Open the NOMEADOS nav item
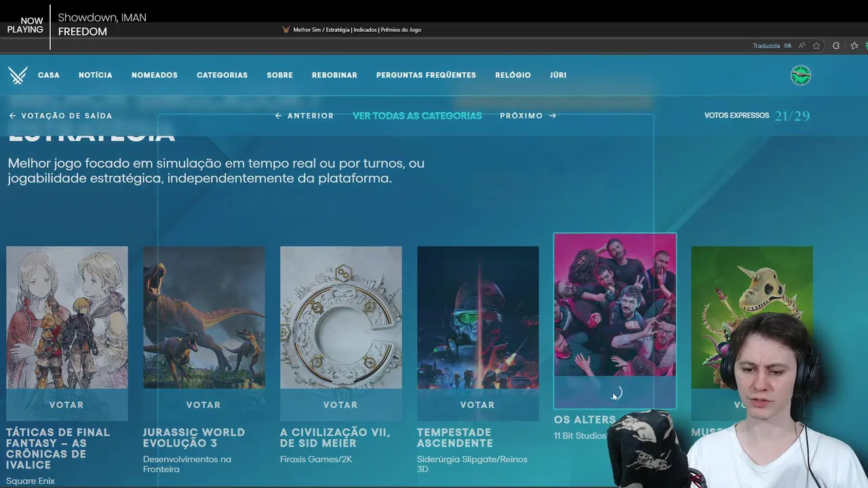Image resolution: width=868 pixels, height=488 pixels. pos(155,75)
